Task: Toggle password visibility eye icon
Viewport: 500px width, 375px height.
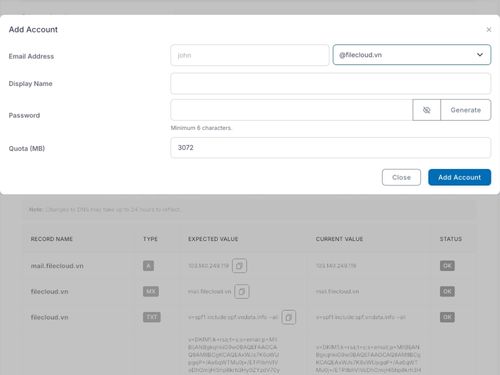Action: click(427, 110)
